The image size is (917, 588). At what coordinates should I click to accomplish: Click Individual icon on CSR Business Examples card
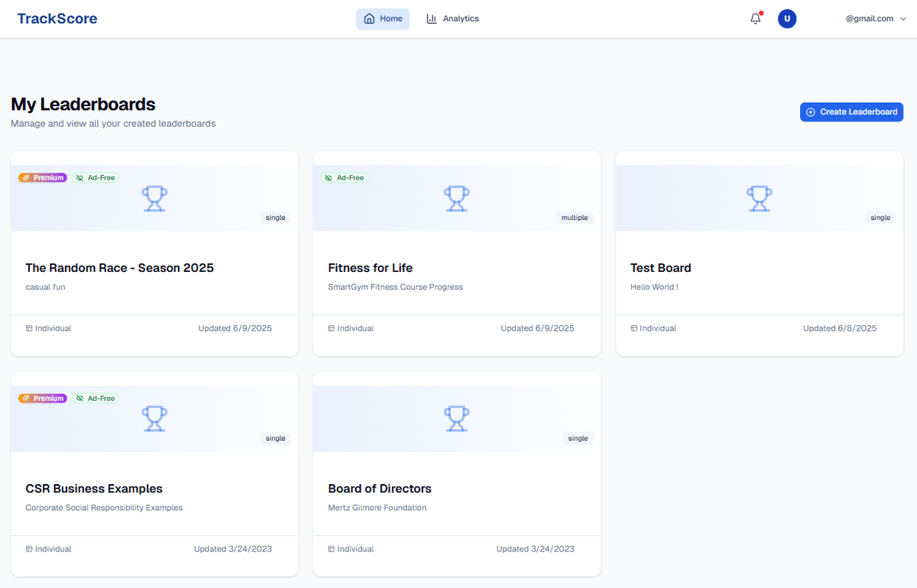(x=28, y=548)
